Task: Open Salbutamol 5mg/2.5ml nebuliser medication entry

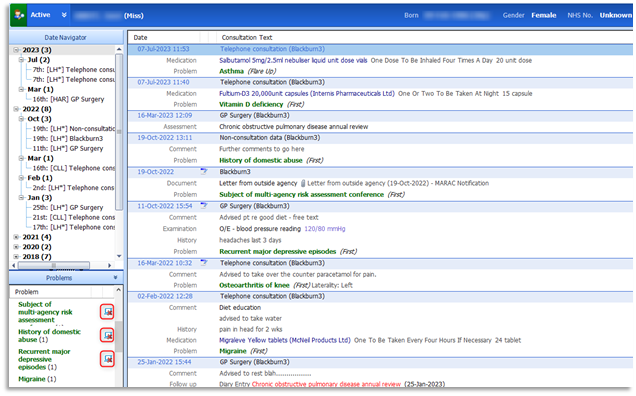Action: pos(293,60)
